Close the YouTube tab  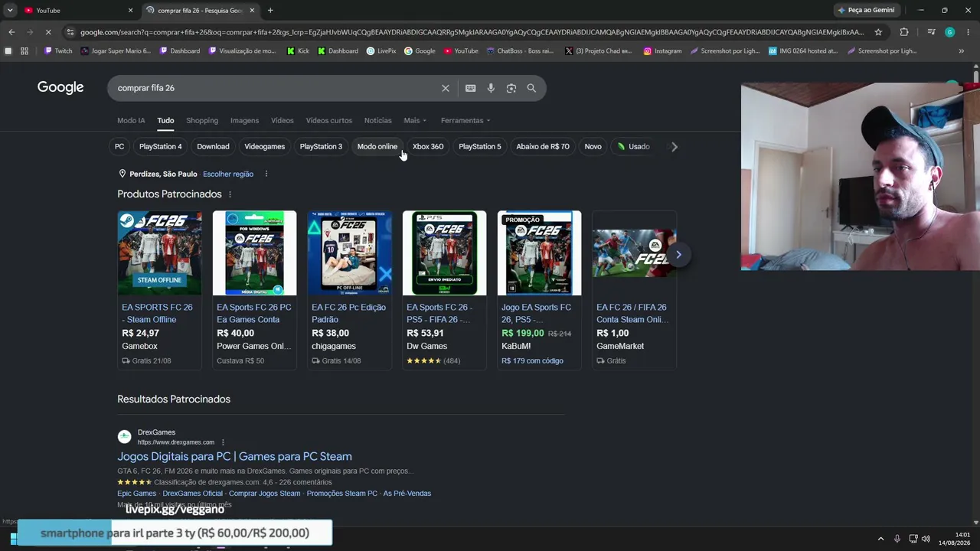[x=130, y=10]
